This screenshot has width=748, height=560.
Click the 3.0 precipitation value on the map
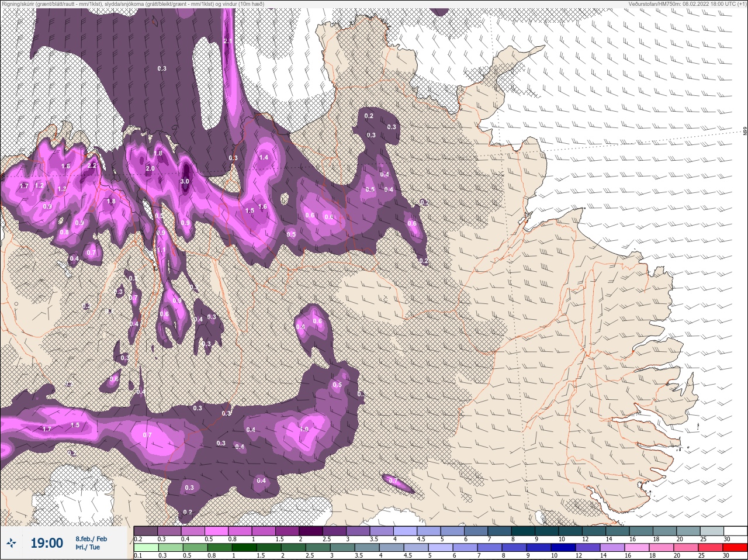[185, 182]
